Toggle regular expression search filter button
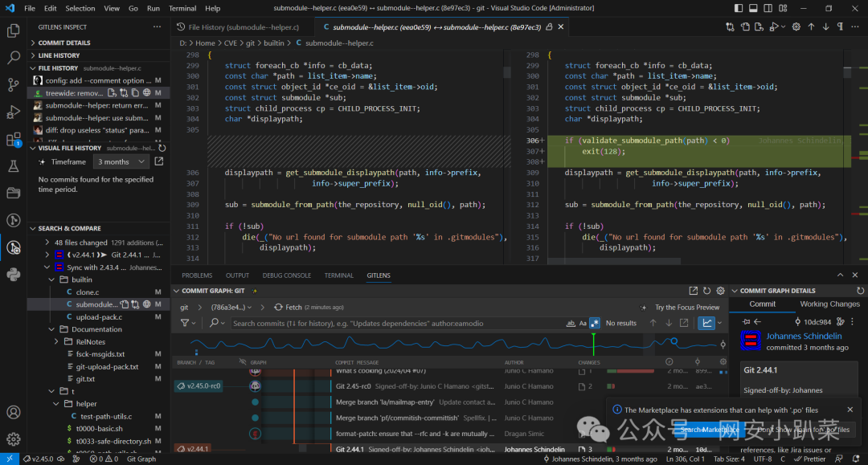Viewport: 868px width, 465px height. tap(595, 323)
